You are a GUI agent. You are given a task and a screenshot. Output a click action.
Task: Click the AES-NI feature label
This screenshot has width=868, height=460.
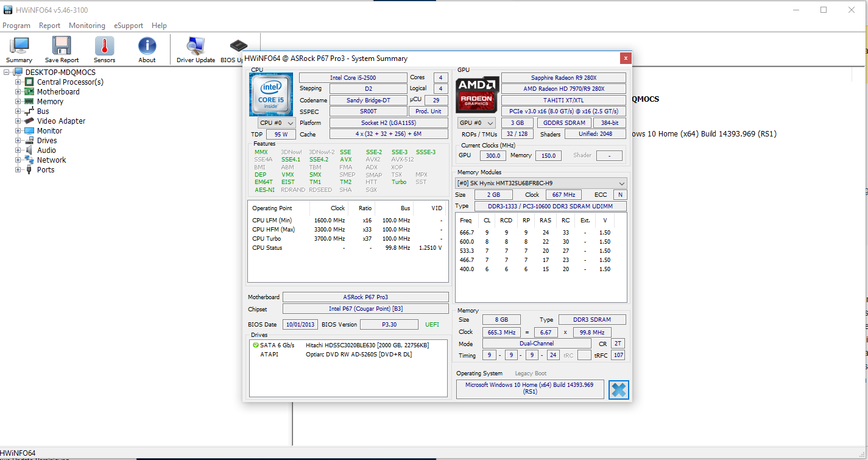[264, 189]
